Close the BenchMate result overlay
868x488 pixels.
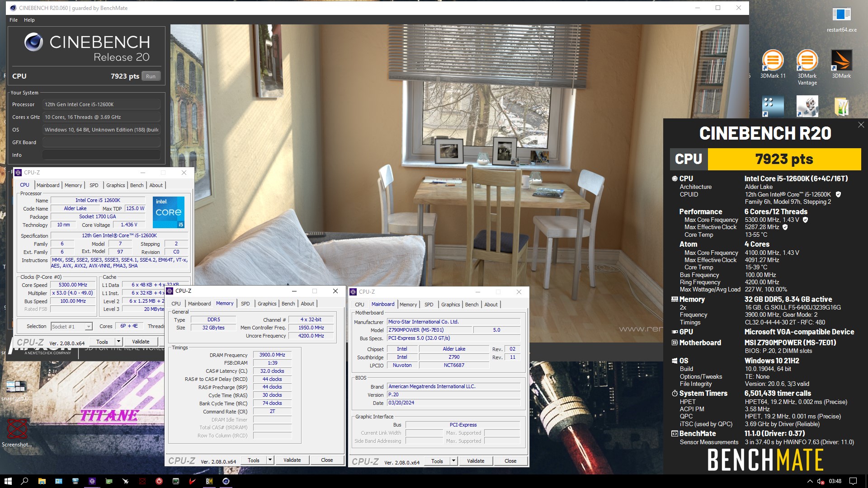(861, 125)
